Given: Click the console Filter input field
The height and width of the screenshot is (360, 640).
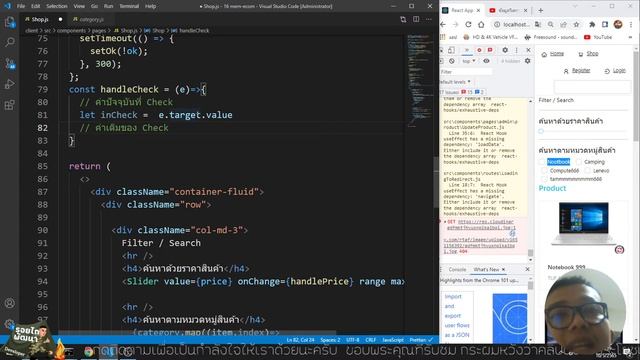Looking at the screenshot, I should click(x=466, y=72).
